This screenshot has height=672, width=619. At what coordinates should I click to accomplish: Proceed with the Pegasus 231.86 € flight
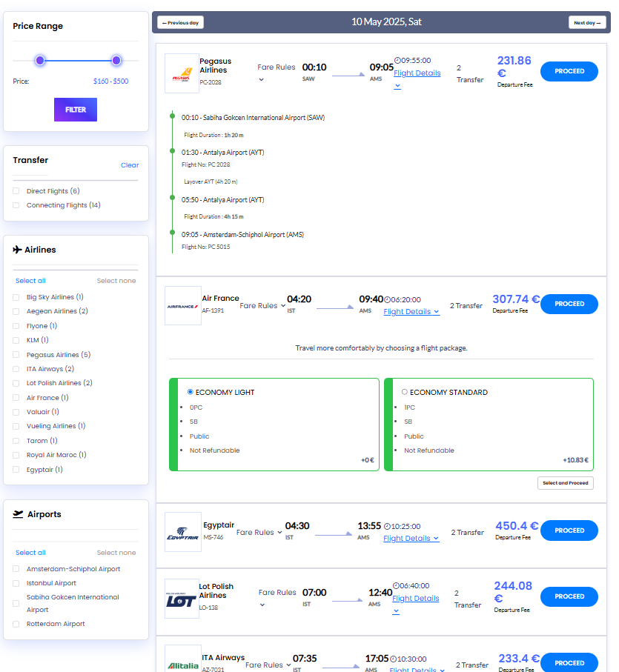point(569,72)
